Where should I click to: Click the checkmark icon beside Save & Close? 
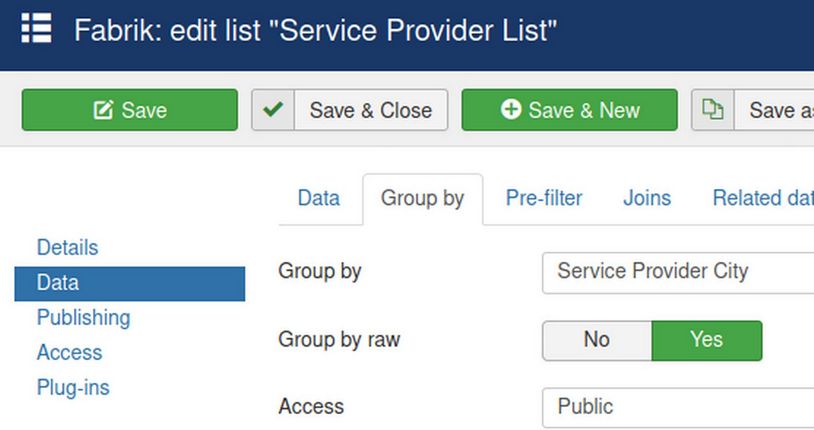(x=272, y=110)
